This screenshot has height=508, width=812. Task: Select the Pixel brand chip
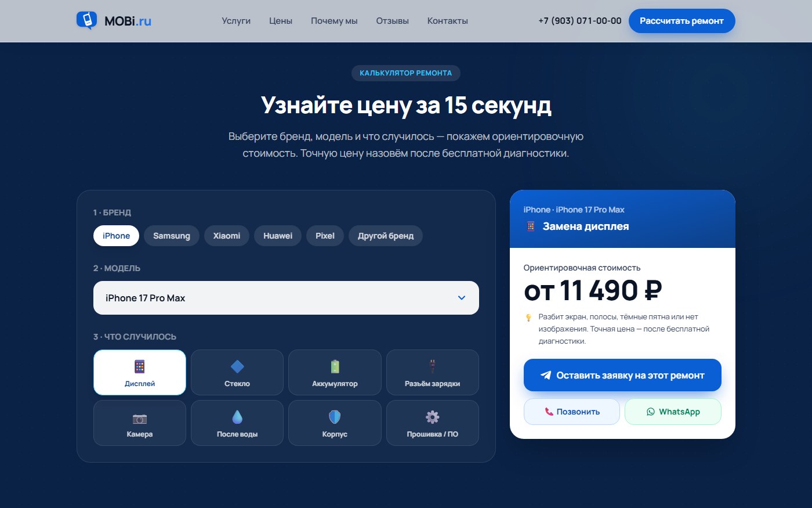[x=325, y=236]
